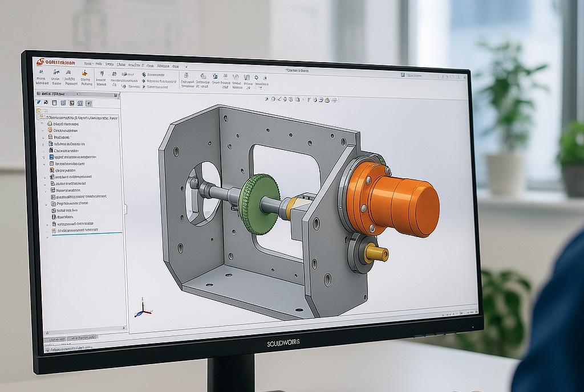The width and height of the screenshot is (584, 392).
Task: Click the panel's horizontal scrollbar right arrow
Action: [124, 328]
